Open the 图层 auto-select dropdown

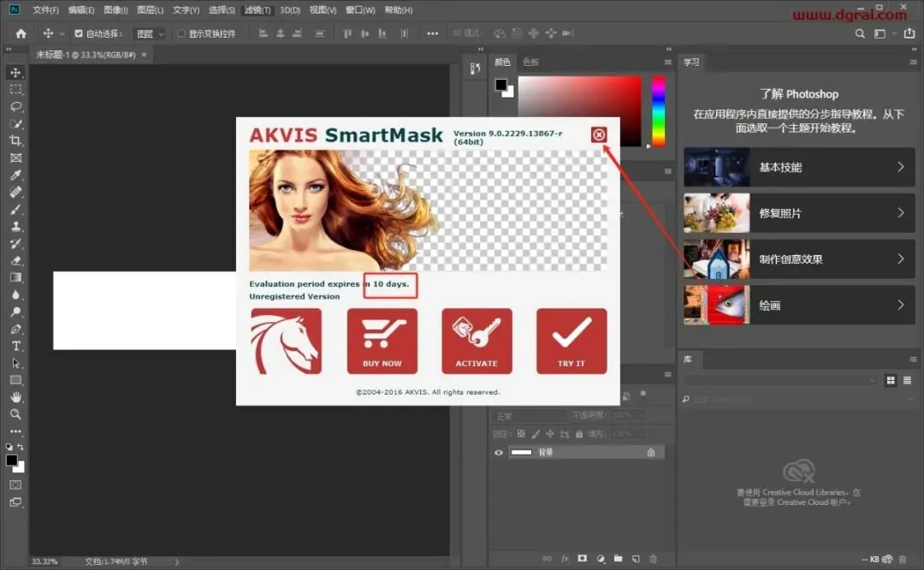(150, 33)
